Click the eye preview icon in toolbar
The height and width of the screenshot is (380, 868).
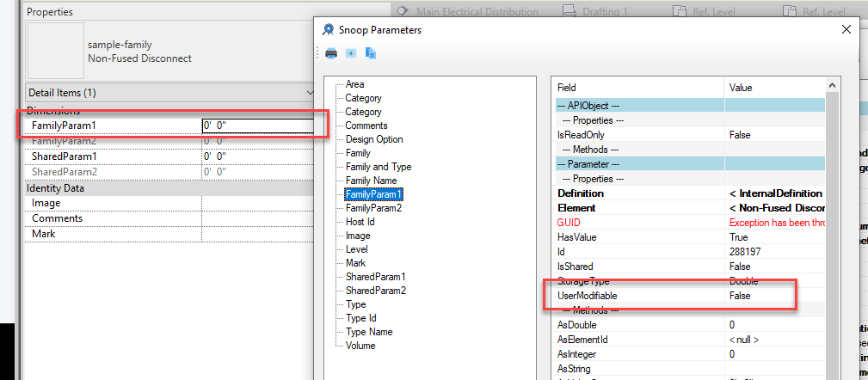[x=351, y=53]
